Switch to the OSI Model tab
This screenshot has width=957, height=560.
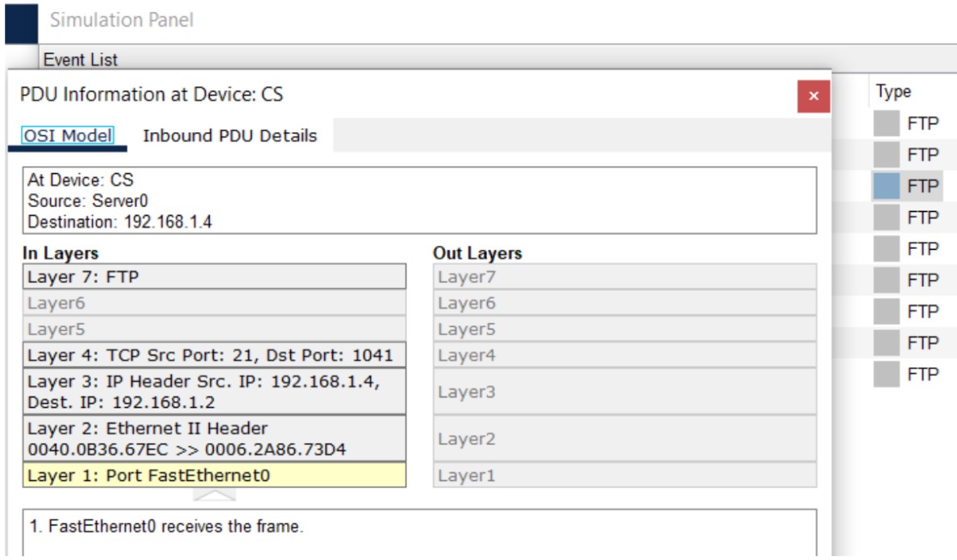[67, 136]
